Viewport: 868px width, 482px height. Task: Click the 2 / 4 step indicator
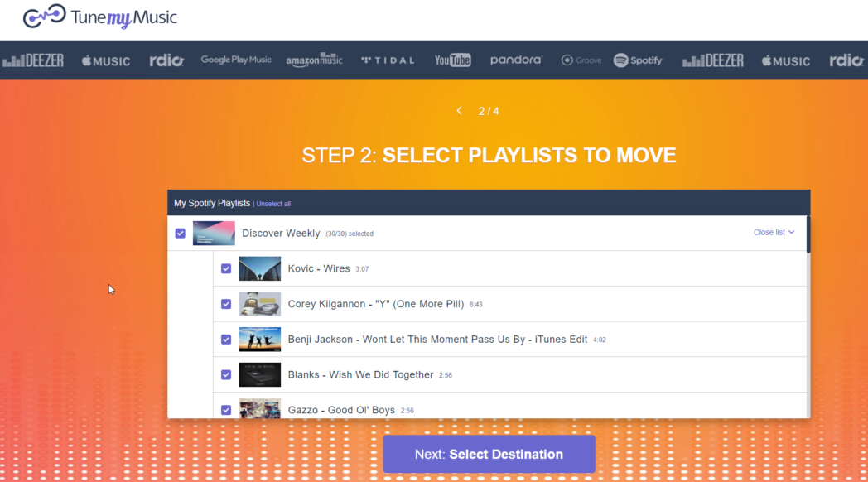(489, 111)
